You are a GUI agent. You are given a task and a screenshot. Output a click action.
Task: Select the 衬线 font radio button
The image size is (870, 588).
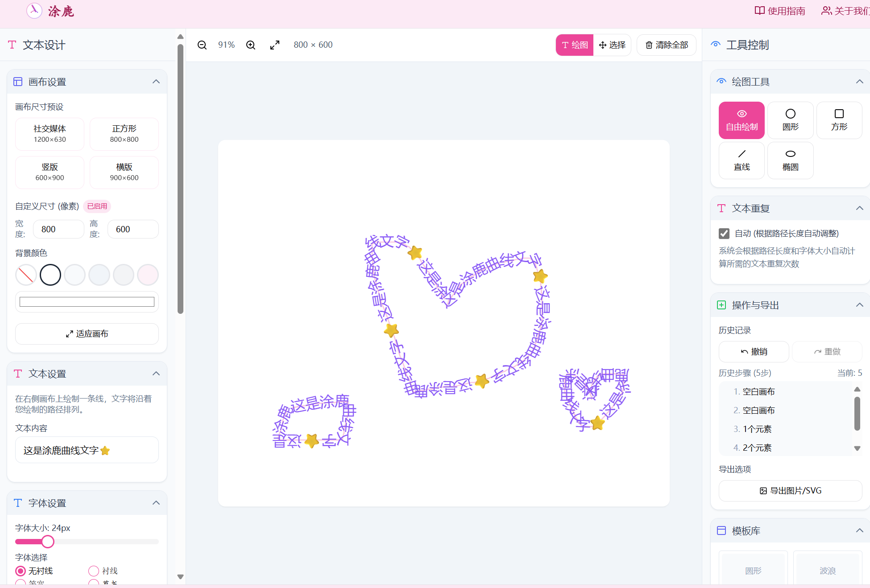(x=94, y=571)
